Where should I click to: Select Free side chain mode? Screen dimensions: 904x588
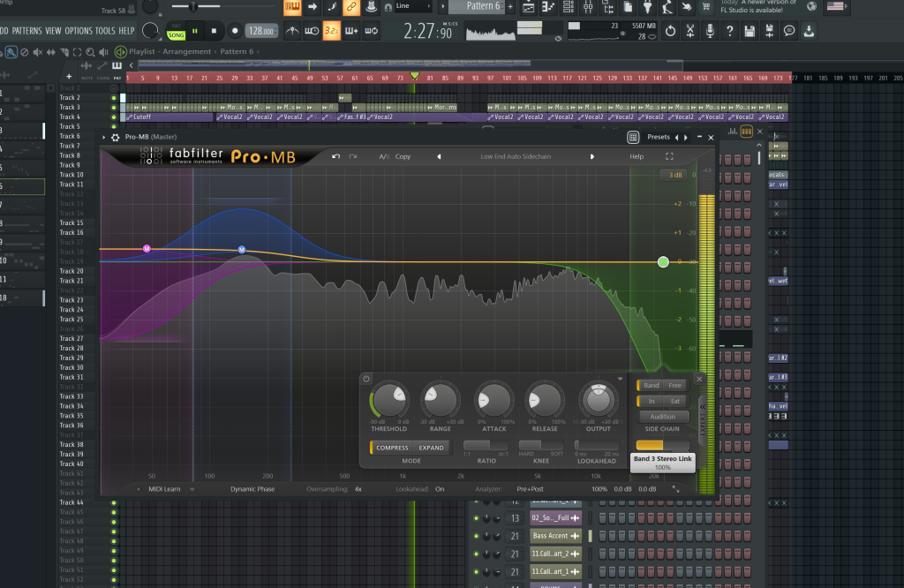[x=675, y=385]
